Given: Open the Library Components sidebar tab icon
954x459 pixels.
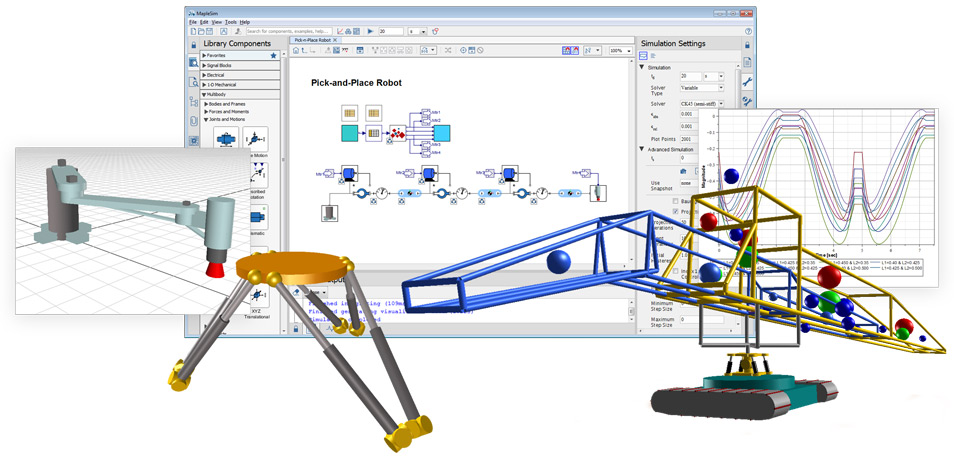Looking at the screenshot, I should (x=193, y=62).
